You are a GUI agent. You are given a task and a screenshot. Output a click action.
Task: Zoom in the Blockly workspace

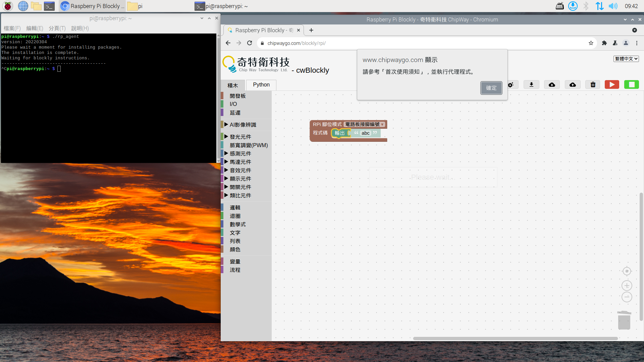[x=627, y=286]
